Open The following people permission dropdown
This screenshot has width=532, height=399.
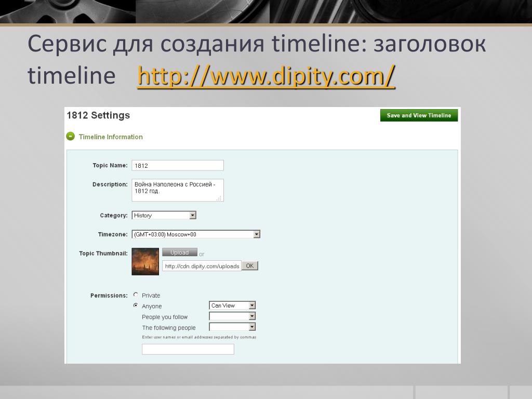[x=232, y=327]
